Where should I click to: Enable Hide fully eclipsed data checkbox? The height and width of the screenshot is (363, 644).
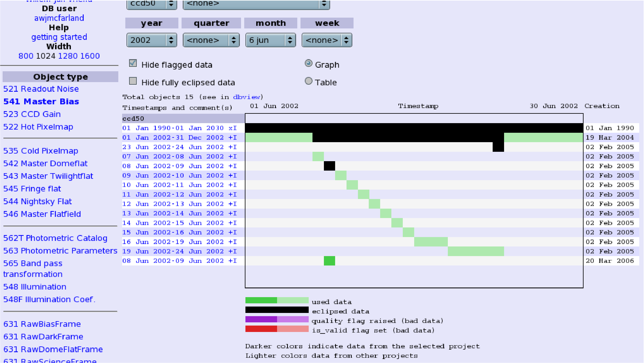pyautogui.click(x=133, y=81)
